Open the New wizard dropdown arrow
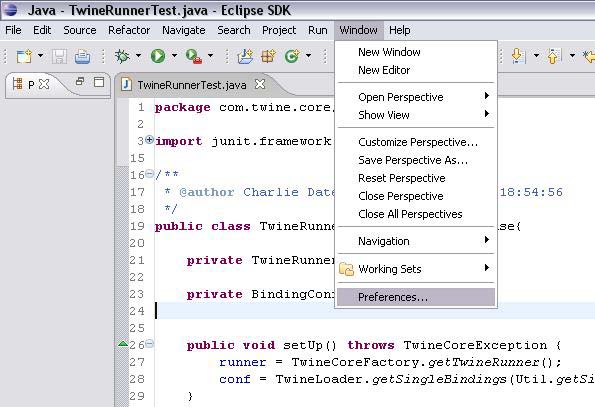 coord(40,57)
